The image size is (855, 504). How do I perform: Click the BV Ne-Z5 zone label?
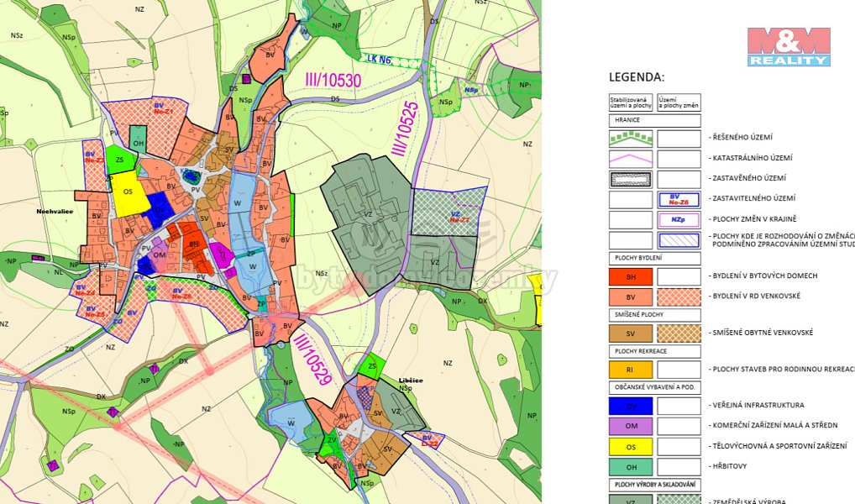pos(95,312)
